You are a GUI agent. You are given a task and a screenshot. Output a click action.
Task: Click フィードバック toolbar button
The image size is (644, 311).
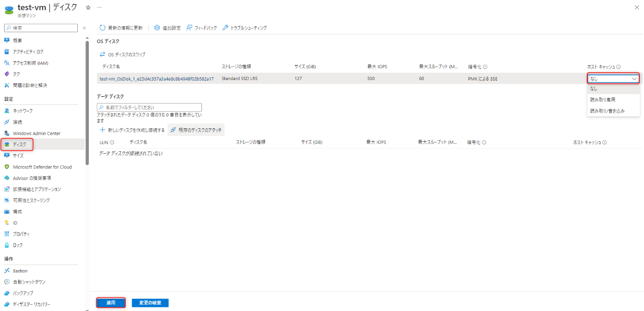click(x=201, y=28)
